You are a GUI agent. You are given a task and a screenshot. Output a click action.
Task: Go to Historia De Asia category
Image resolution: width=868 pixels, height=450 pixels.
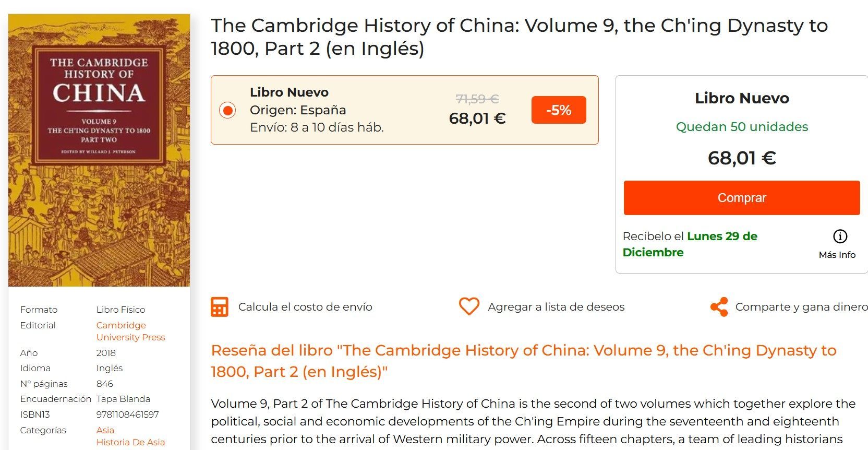pyautogui.click(x=130, y=442)
